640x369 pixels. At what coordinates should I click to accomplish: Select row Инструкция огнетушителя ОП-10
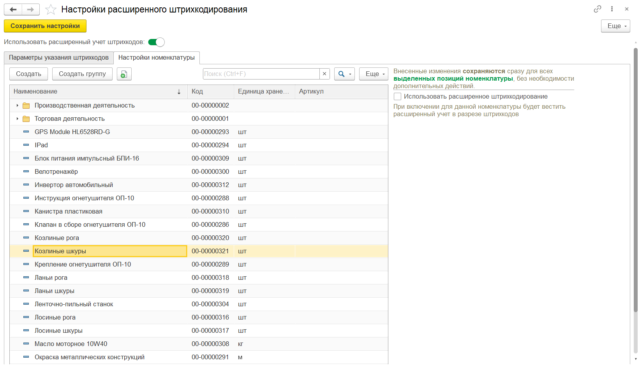coord(199,198)
